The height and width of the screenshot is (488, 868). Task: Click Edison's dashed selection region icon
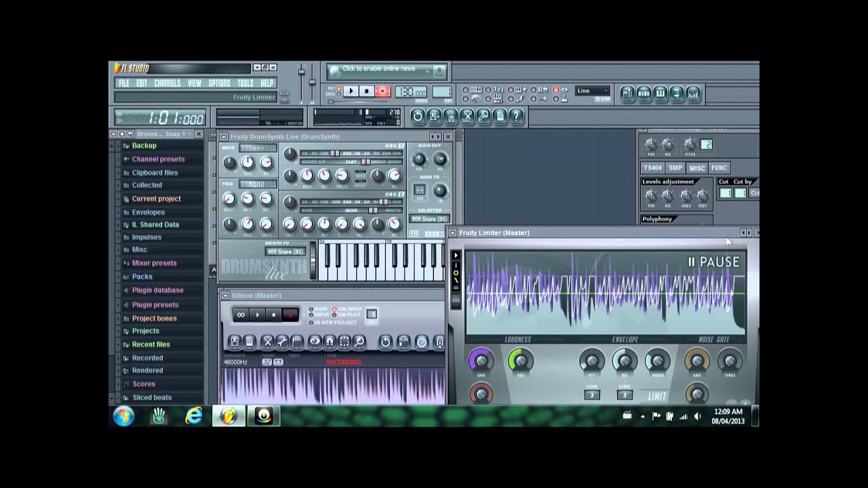344,342
